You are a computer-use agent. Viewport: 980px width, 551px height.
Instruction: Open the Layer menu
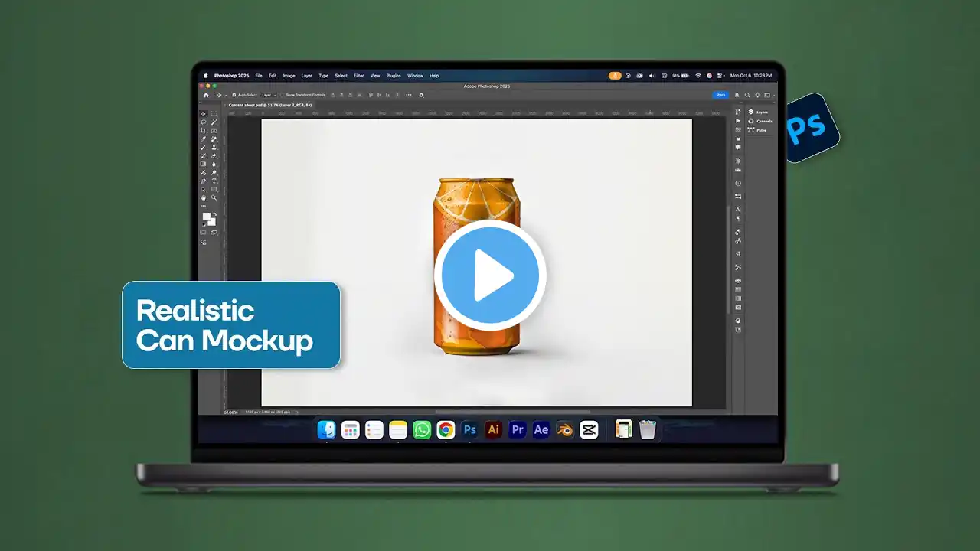point(307,76)
